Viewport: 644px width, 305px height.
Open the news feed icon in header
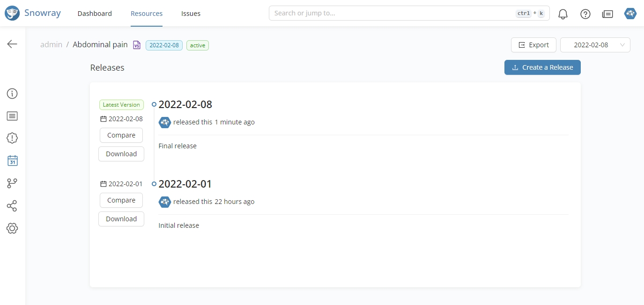coord(607,14)
